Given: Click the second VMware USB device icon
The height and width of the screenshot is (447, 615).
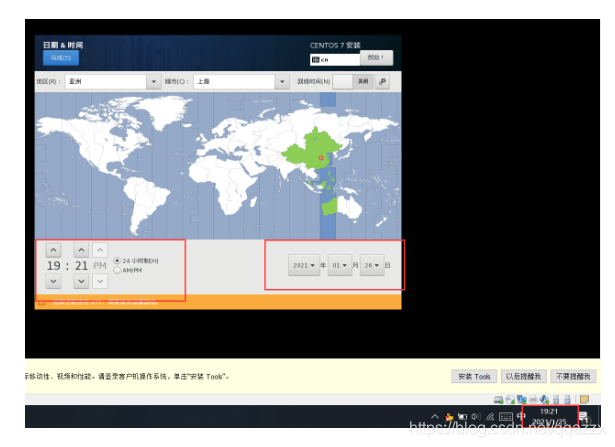Looking at the screenshot, I should coord(567,400).
